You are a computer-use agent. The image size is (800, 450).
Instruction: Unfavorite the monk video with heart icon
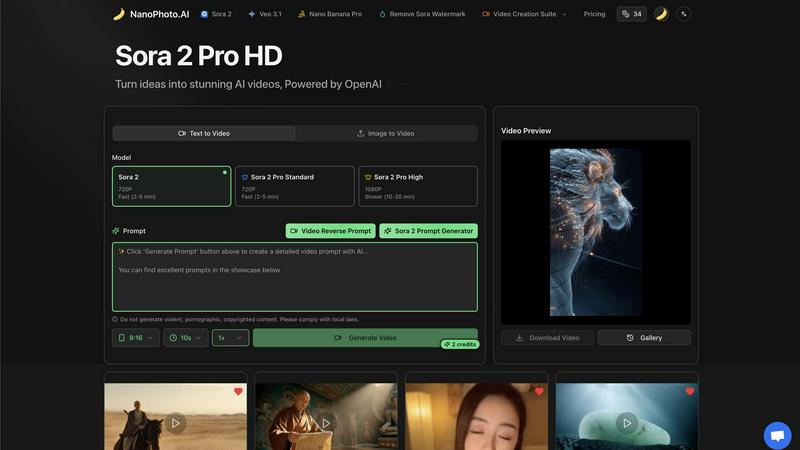click(388, 391)
